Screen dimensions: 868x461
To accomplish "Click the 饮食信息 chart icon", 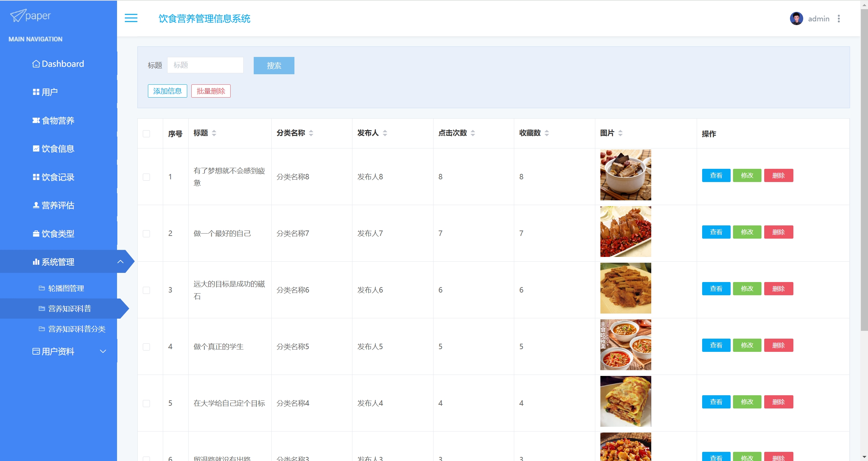I will tap(36, 149).
